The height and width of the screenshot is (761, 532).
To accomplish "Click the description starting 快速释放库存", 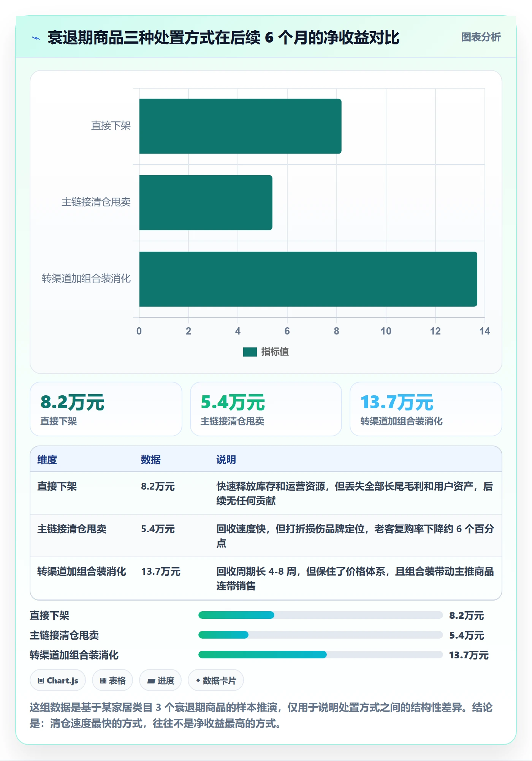I will pyautogui.click(x=355, y=493).
